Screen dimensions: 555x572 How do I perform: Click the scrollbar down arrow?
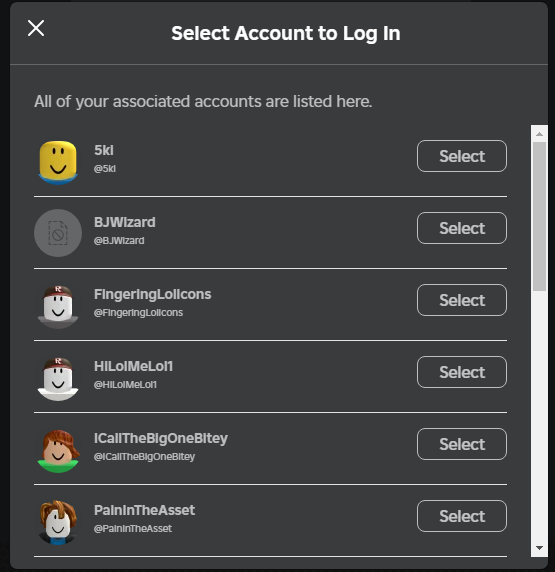(x=539, y=548)
